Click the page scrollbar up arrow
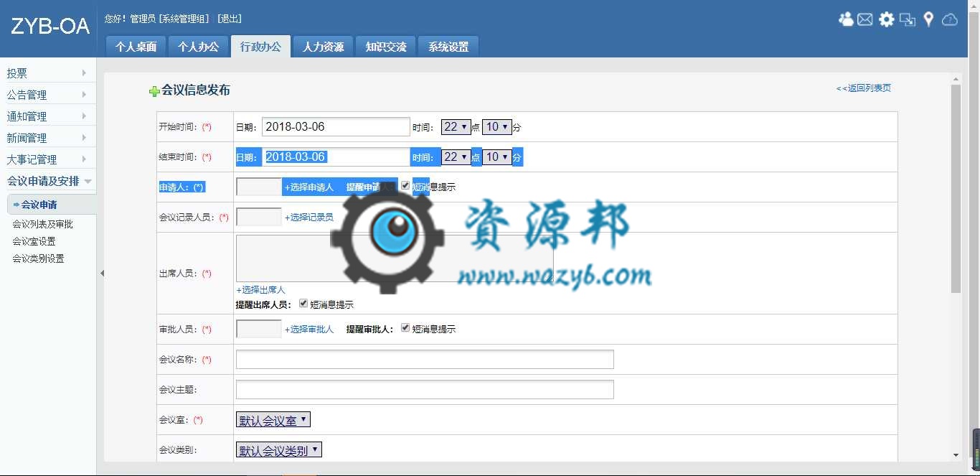 point(956,79)
